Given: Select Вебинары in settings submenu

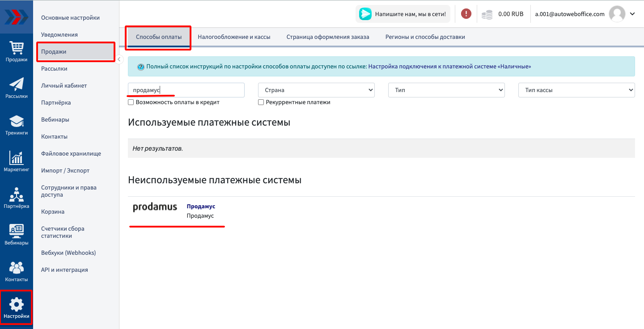Looking at the screenshot, I should point(55,120).
